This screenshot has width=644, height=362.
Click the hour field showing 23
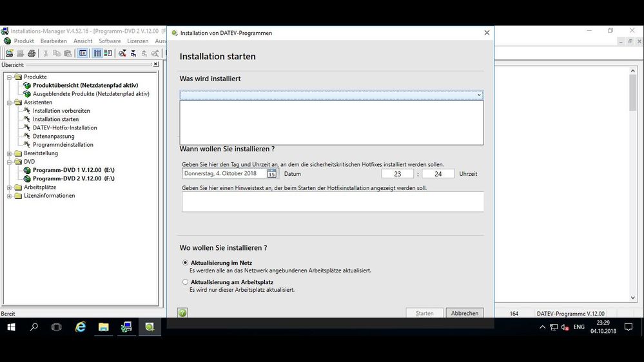tap(397, 174)
